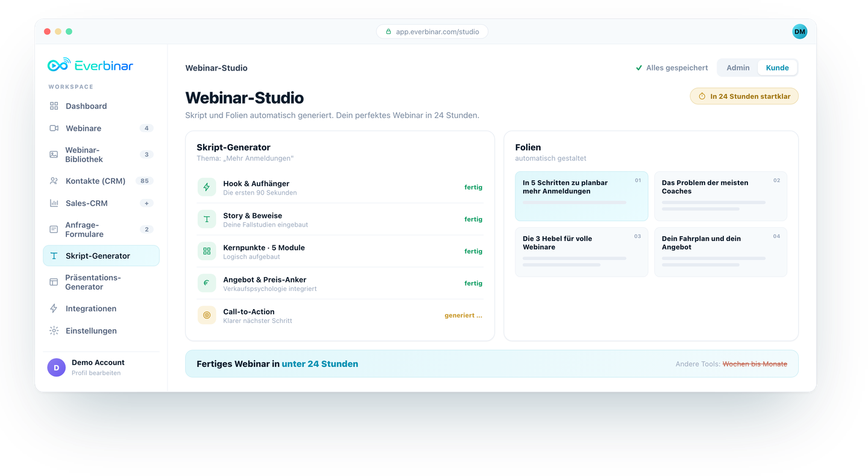Click the Webinare camera icon
Screen dimensions: 868x476
[54, 128]
